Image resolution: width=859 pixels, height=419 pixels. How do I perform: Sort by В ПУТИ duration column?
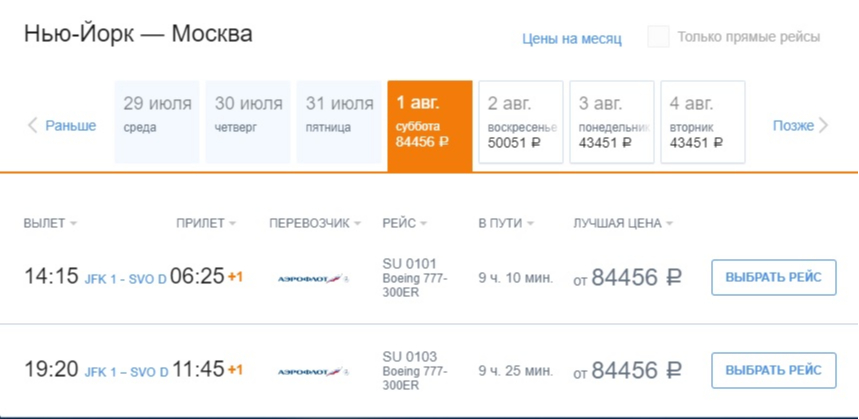506,223
